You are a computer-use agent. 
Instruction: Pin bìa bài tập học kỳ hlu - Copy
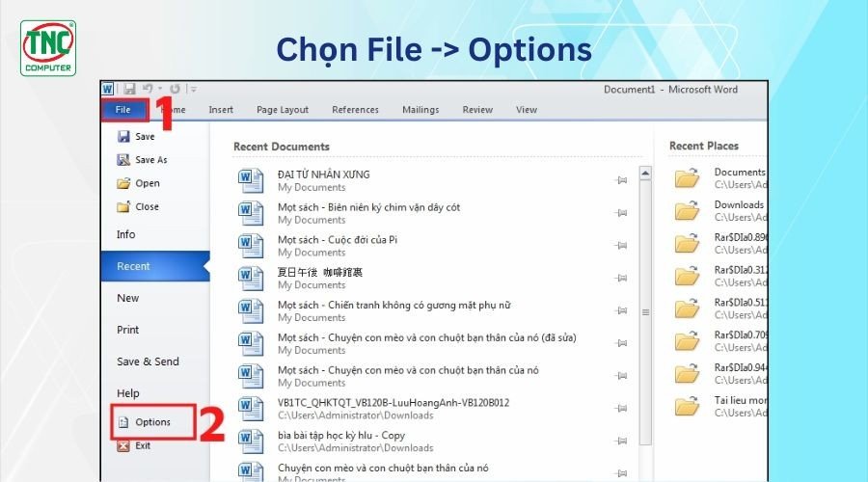622,442
